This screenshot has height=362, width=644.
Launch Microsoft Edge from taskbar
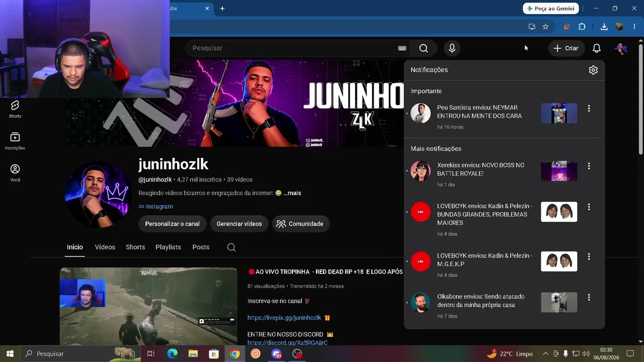tap(172, 354)
